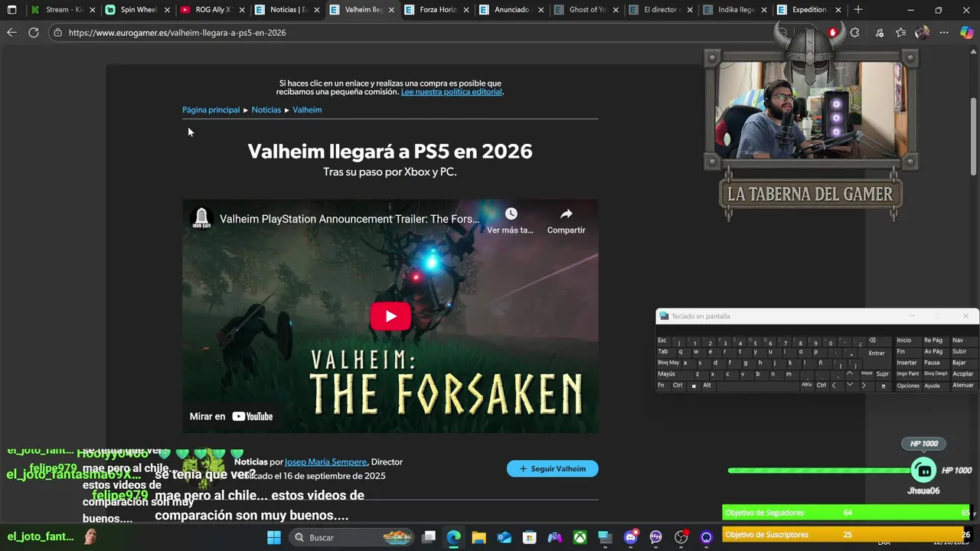The height and width of the screenshot is (551, 980).
Task: Click the Iron Gate channel logo on video
Action: (201, 218)
